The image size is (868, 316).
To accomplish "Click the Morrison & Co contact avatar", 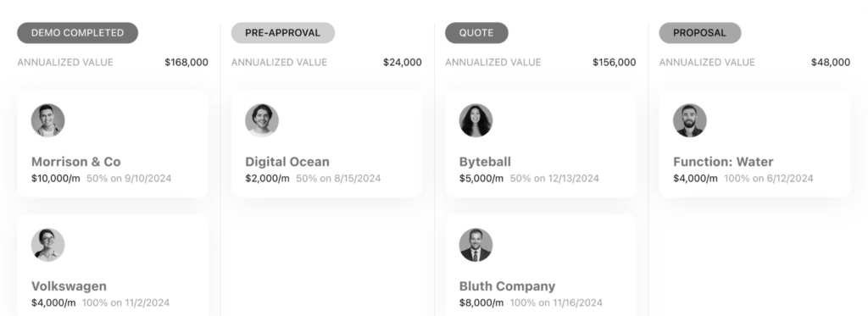I will click(47, 120).
